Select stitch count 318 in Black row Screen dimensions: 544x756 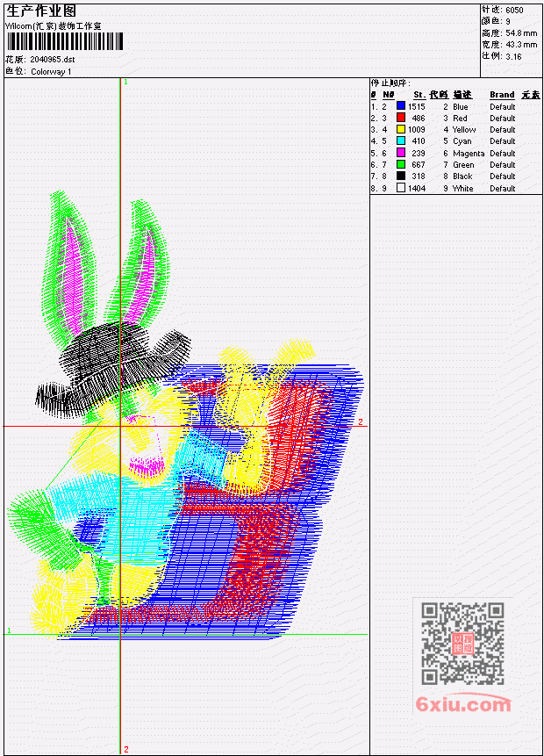(419, 176)
